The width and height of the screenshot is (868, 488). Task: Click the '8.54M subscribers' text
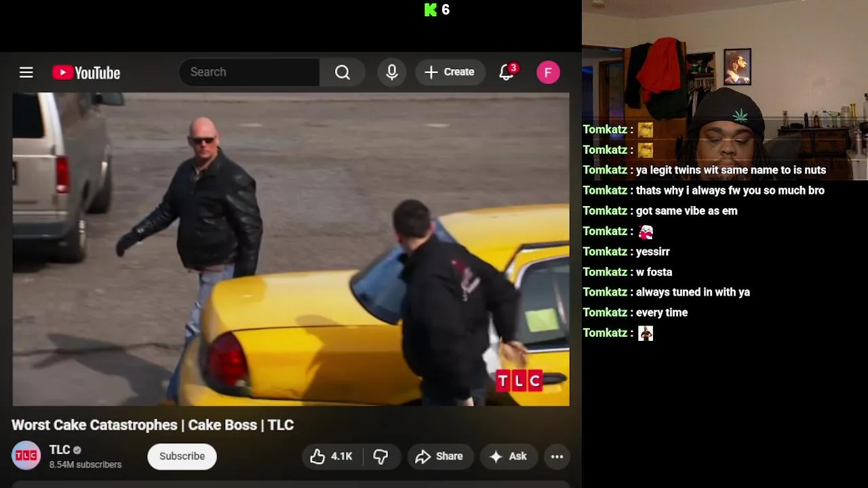pos(85,464)
